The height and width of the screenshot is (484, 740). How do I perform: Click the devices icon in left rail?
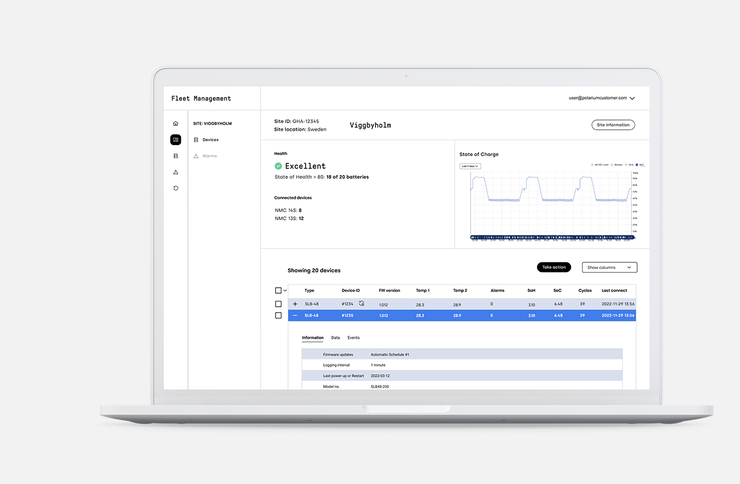(x=176, y=156)
